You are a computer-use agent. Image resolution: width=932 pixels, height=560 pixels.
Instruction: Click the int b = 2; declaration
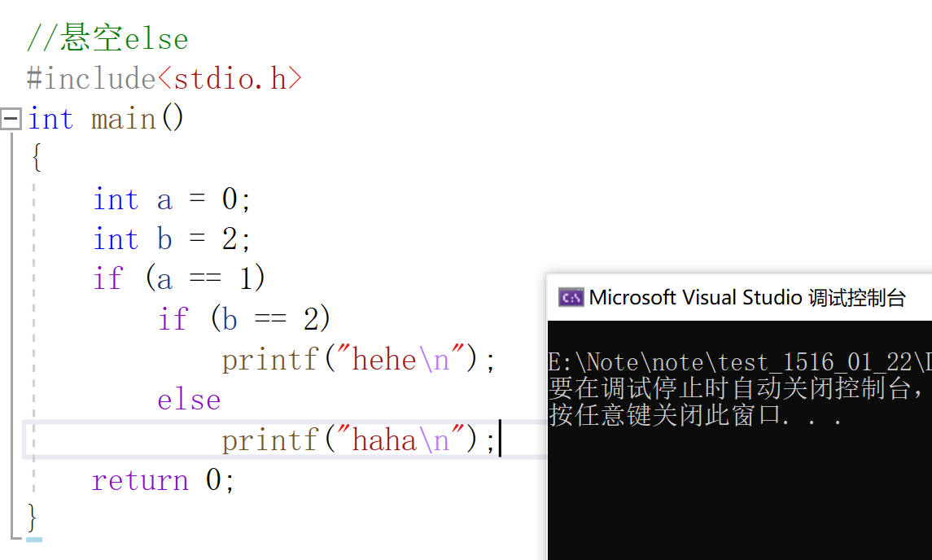coord(171,238)
